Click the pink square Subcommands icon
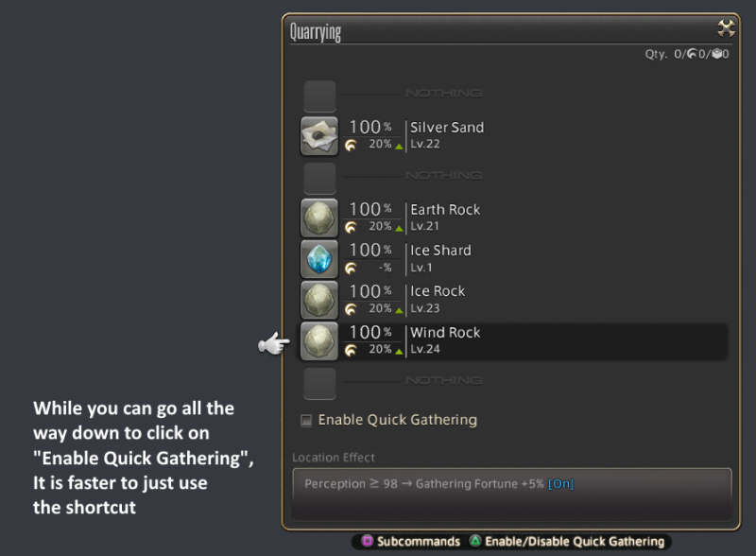The height and width of the screenshot is (556, 756). coord(368,541)
